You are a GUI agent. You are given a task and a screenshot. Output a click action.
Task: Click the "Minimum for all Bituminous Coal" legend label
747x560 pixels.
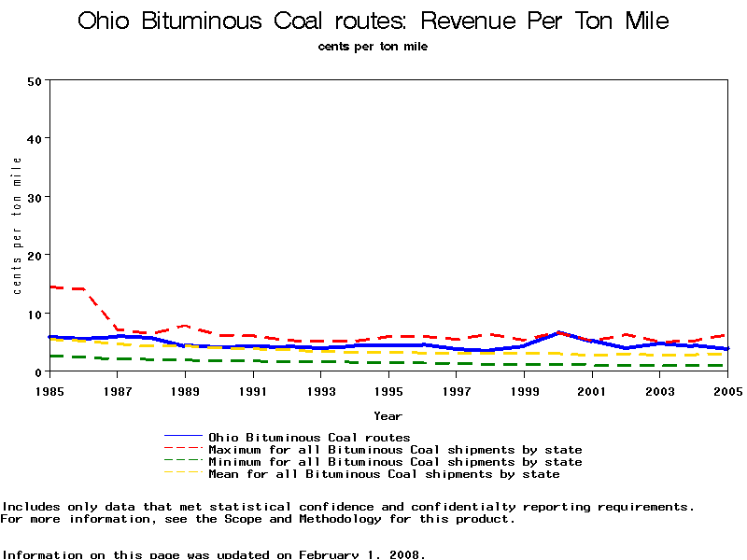pos(395,462)
